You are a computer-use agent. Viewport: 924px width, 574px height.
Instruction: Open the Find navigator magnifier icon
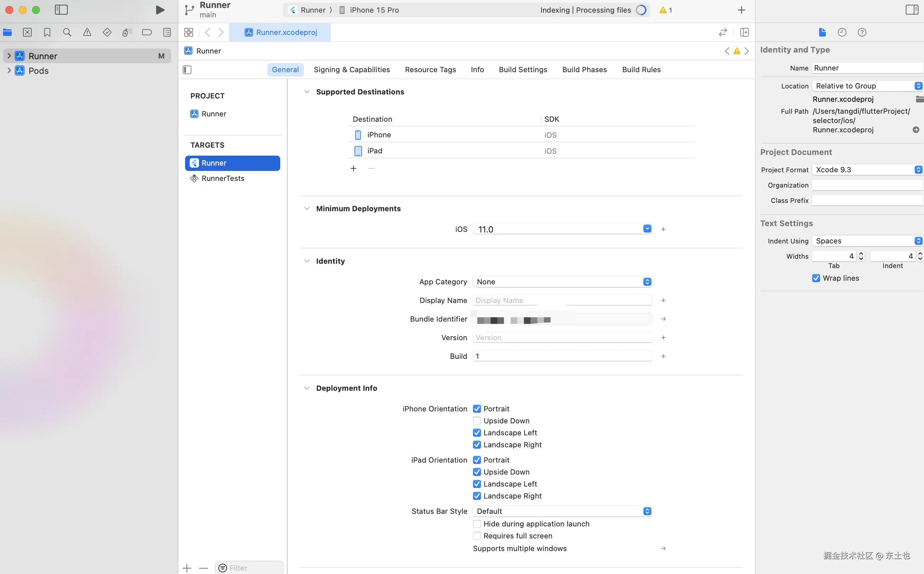point(67,32)
